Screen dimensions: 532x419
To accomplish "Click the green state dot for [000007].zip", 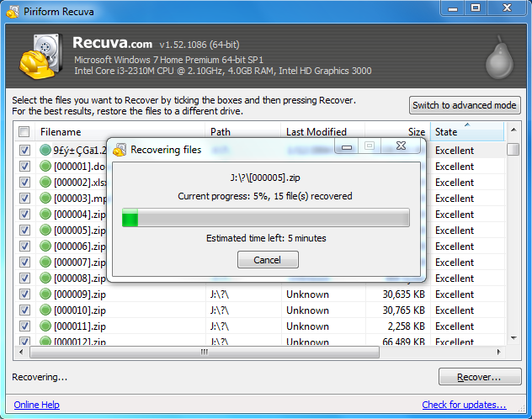I will 45,262.
